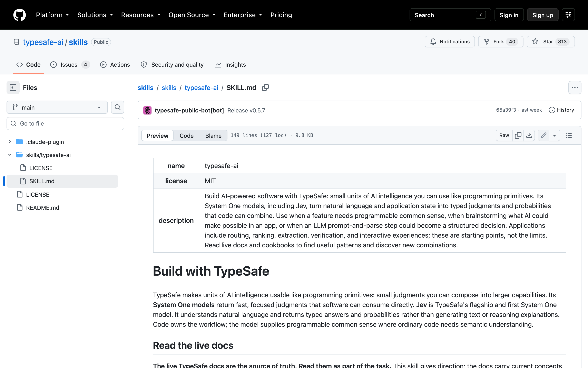Go to the GitHub homepage logo
Screen dimensions: 588x368
click(x=19, y=15)
